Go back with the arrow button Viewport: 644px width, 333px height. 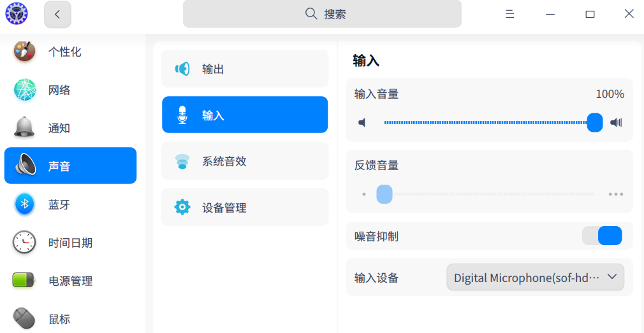pyautogui.click(x=57, y=15)
